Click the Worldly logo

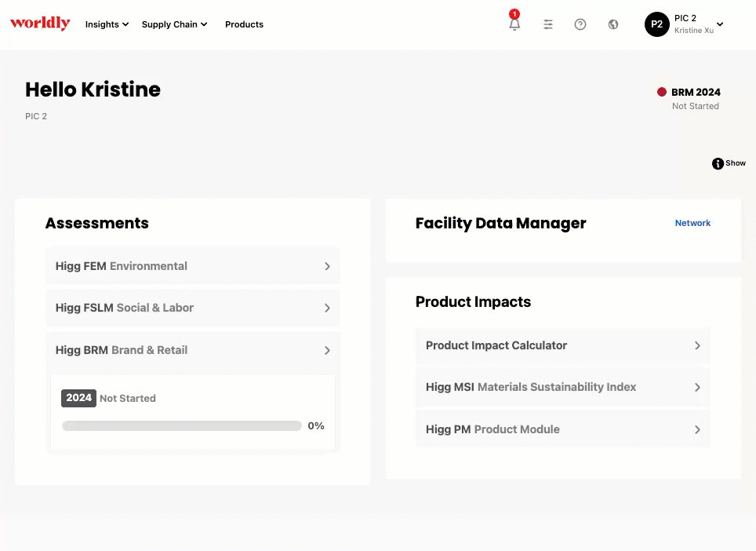coord(40,24)
